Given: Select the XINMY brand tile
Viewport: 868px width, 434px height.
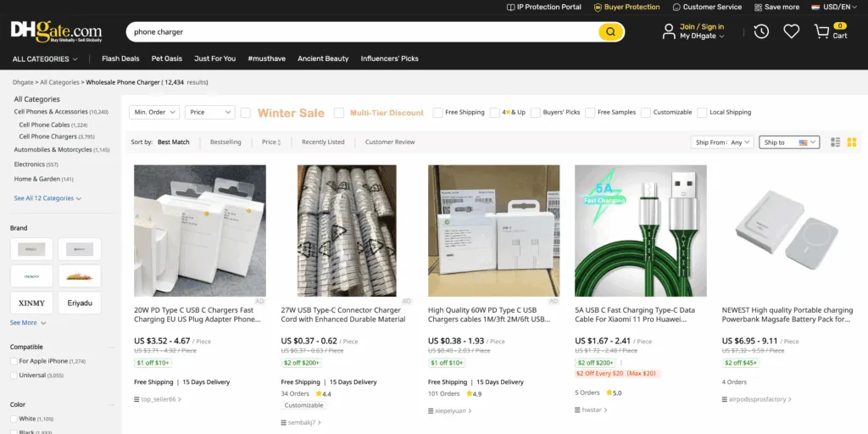Looking at the screenshot, I should (x=31, y=303).
